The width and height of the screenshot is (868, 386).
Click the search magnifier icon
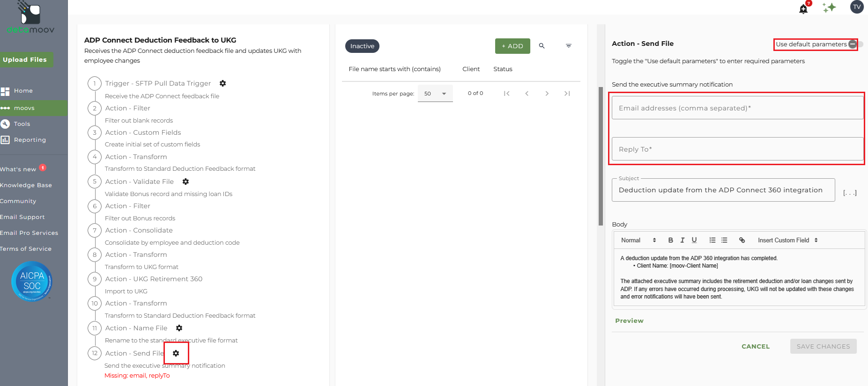542,46
